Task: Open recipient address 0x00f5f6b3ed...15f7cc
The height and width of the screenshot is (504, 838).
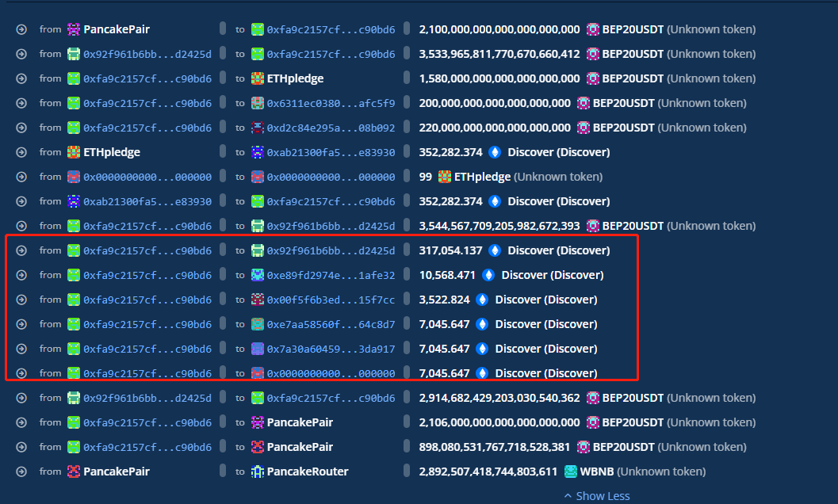Action: point(331,300)
